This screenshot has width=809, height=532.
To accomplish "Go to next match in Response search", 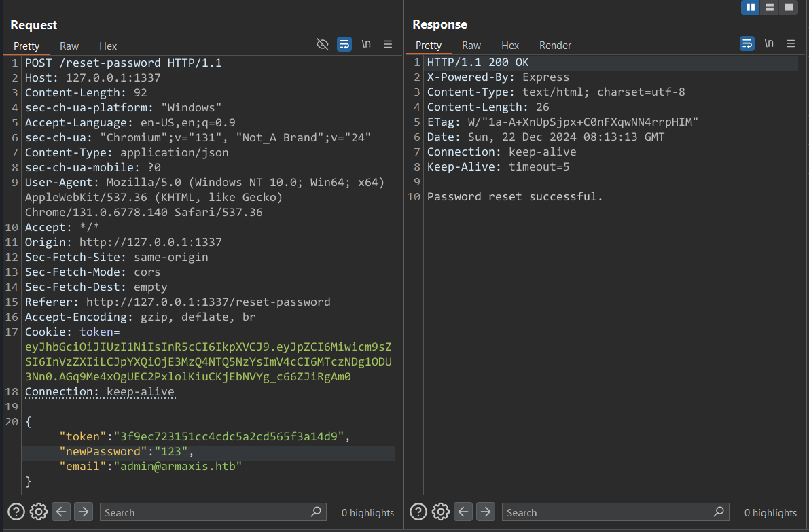I will [485, 512].
